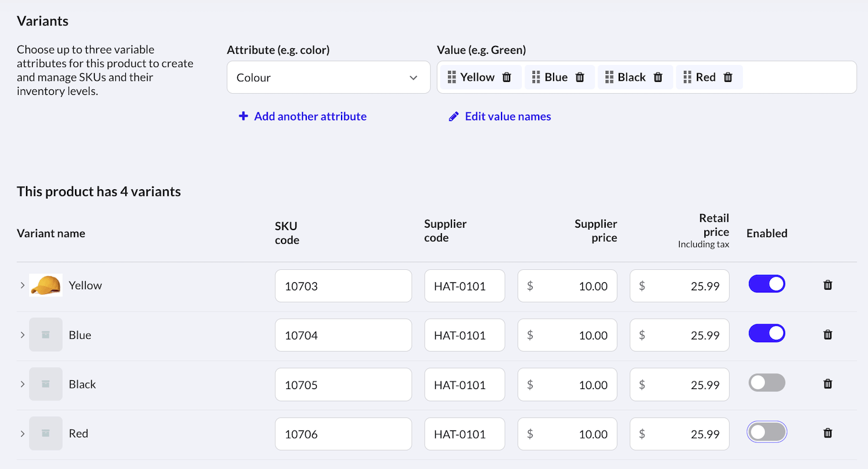This screenshot has width=868, height=469.
Task: Click Edit value names link
Action: pos(500,116)
